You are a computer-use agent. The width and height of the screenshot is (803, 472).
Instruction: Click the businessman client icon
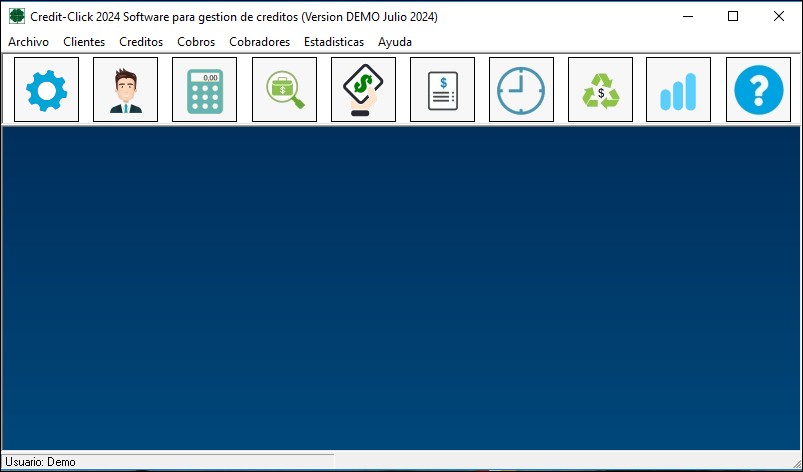click(x=125, y=90)
